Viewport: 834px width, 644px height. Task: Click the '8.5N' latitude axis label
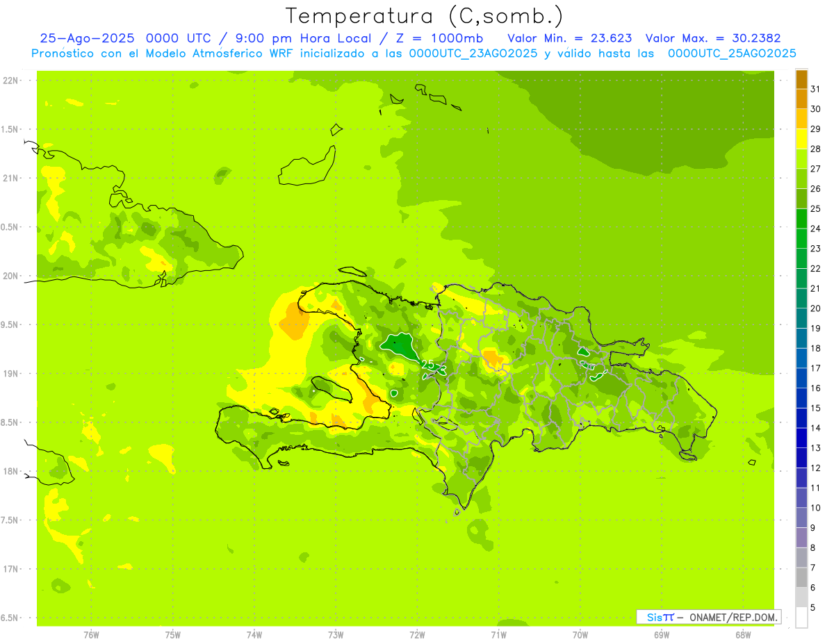point(10,422)
